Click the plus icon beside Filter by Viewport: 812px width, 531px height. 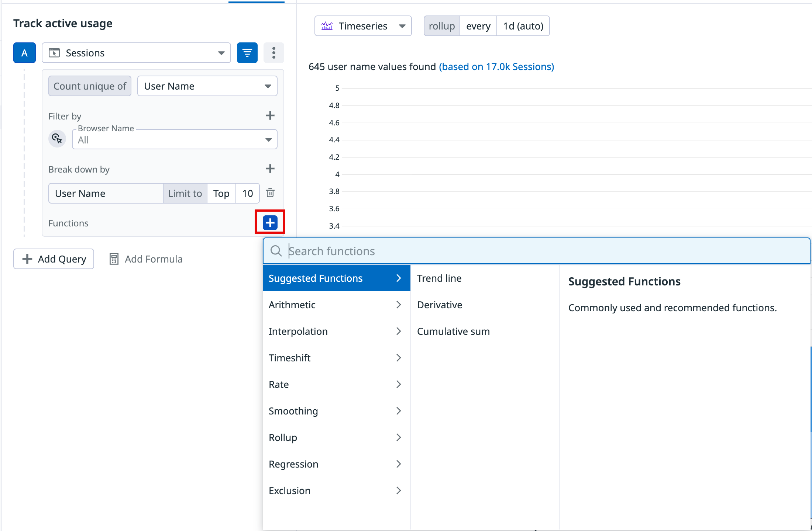pyautogui.click(x=270, y=116)
